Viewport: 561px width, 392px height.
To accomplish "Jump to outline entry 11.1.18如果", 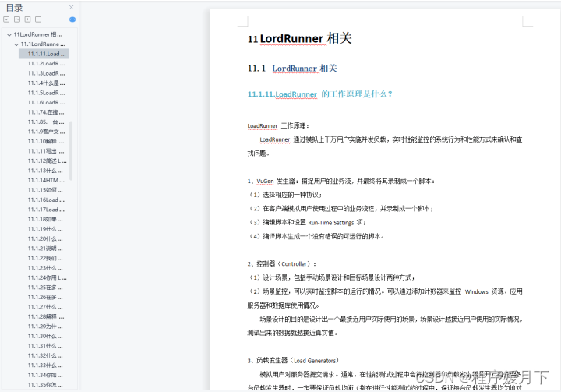I will pyautogui.click(x=45, y=219).
